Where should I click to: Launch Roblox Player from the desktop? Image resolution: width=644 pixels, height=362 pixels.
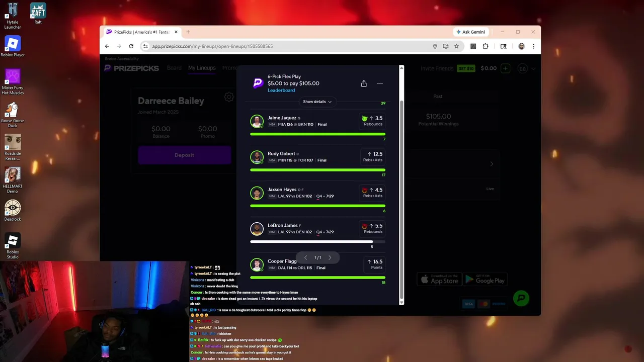click(13, 47)
